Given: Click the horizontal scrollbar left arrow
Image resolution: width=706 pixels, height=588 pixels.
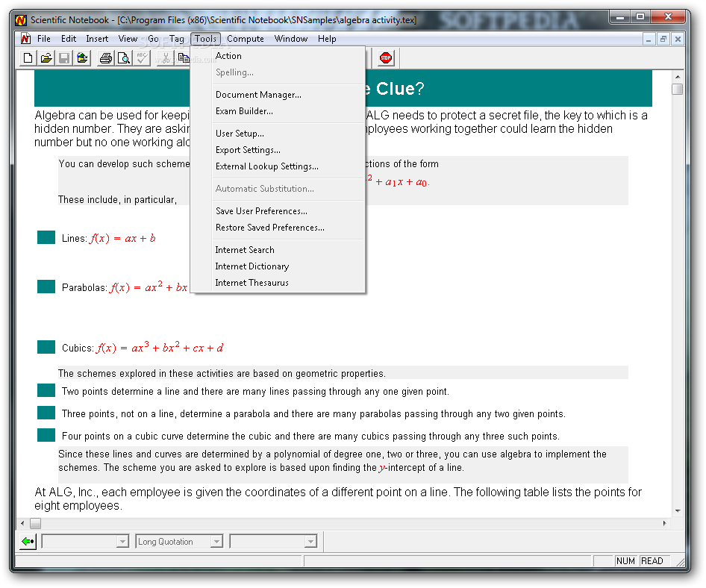Looking at the screenshot, I should 22,523.
